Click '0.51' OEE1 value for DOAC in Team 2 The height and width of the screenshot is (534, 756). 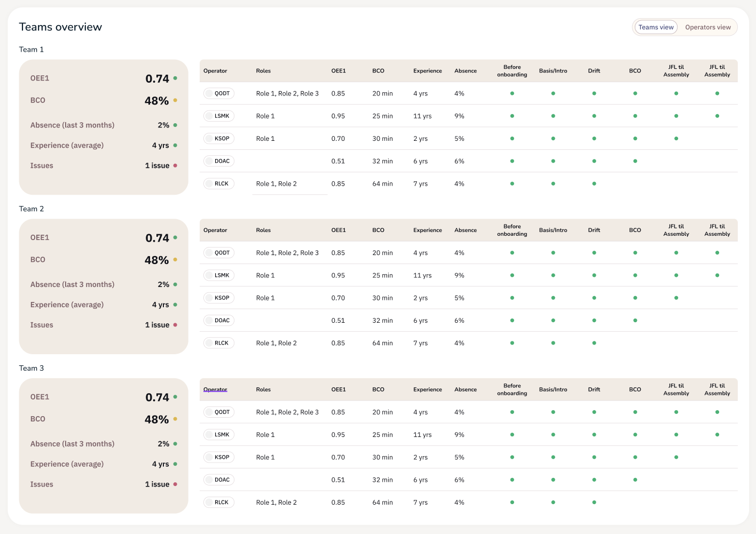tap(338, 321)
